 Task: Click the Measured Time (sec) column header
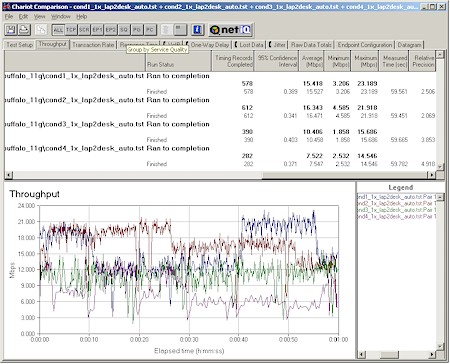(x=394, y=61)
